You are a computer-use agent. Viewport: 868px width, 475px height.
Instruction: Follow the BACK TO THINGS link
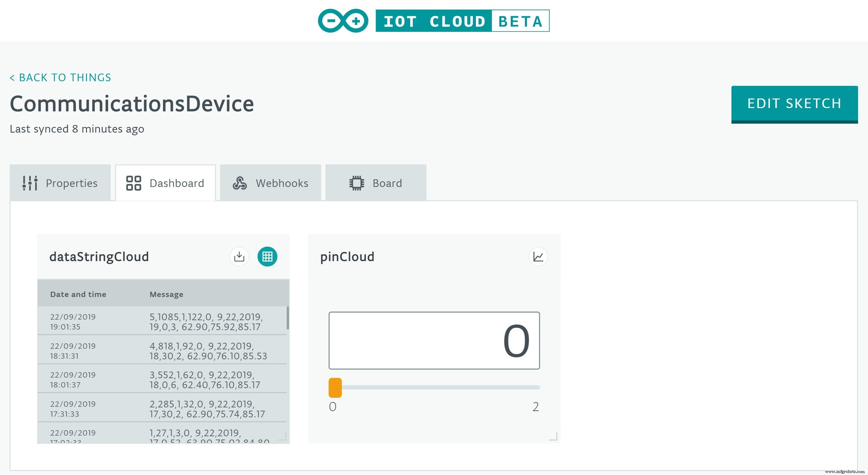click(x=60, y=78)
